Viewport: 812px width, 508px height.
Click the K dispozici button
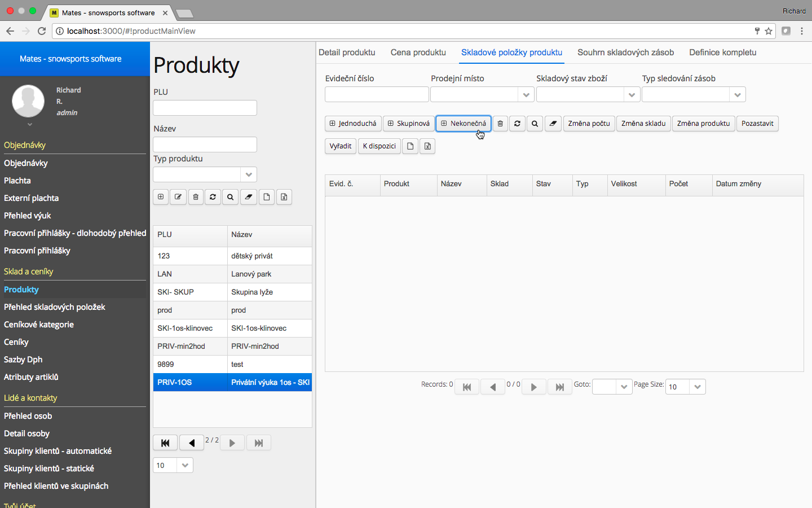379,146
